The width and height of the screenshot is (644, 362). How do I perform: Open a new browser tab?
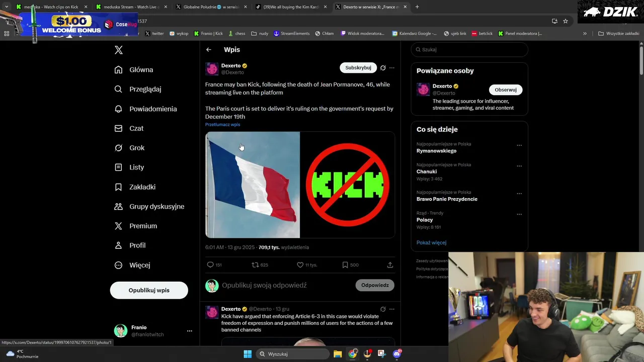(417, 7)
